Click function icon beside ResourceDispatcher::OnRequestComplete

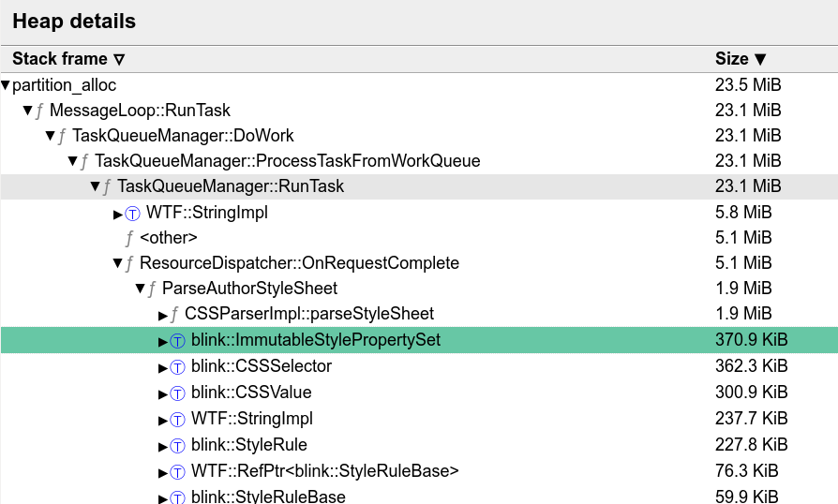(x=129, y=264)
